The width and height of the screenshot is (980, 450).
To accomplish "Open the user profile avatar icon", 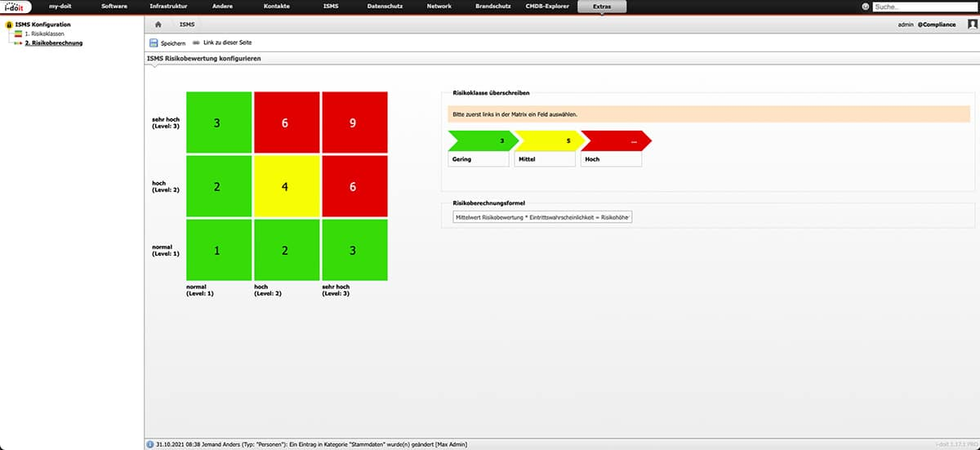I will point(972,25).
